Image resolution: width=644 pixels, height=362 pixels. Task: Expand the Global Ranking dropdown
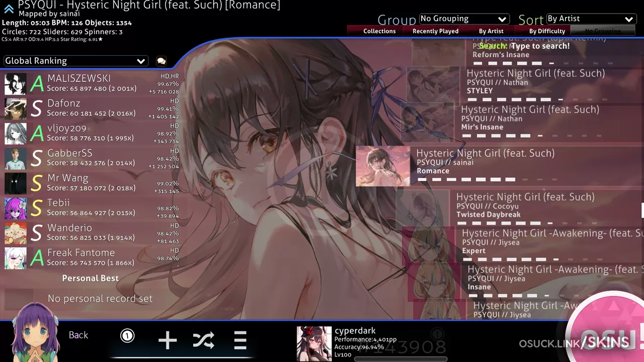click(75, 61)
